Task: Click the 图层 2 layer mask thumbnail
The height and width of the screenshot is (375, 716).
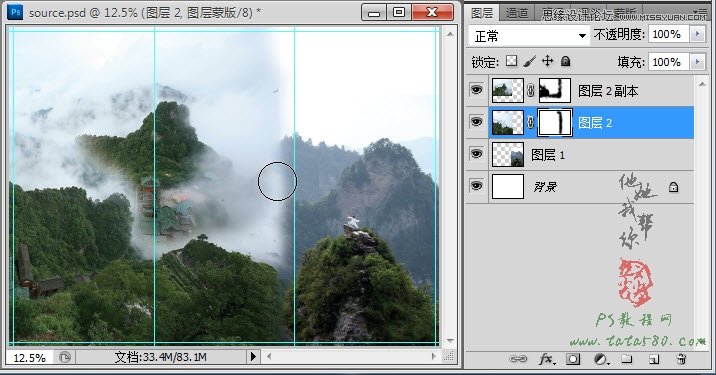Action: (555, 122)
